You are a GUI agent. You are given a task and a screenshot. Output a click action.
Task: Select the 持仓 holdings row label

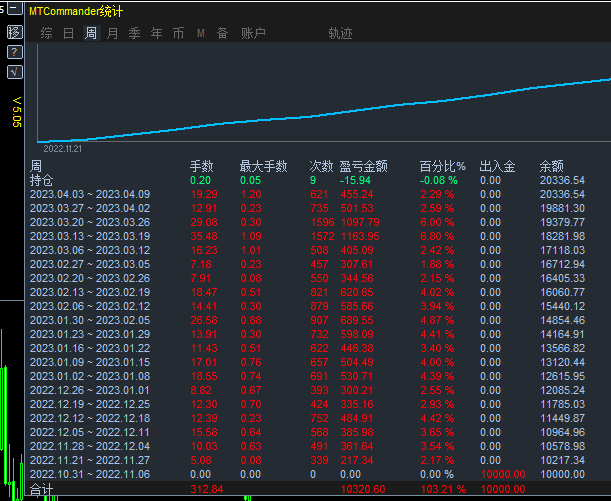point(41,180)
